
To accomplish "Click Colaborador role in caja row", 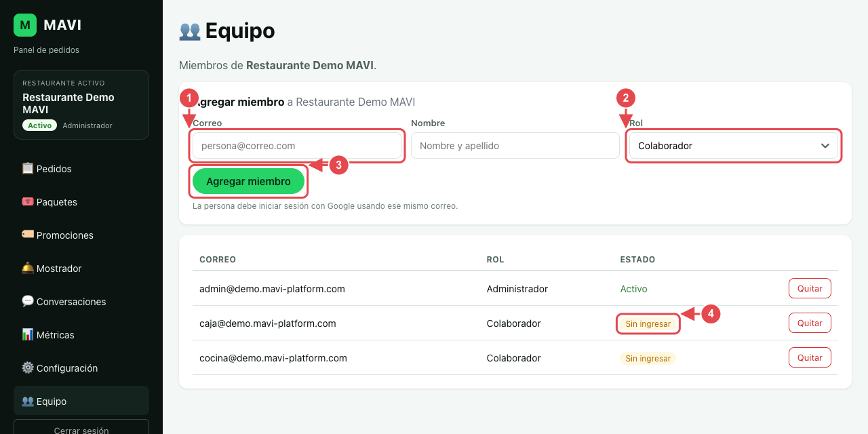I will click(x=514, y=323).
